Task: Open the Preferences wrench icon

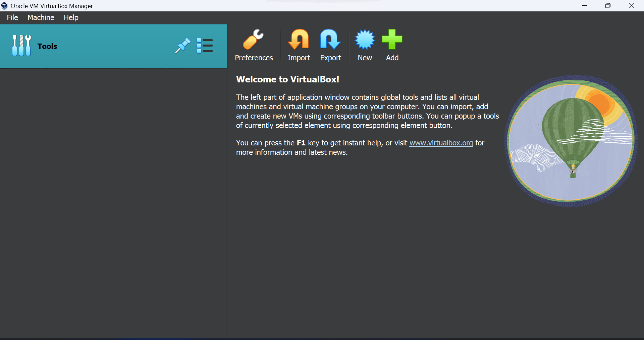Action: pos(253,40)
